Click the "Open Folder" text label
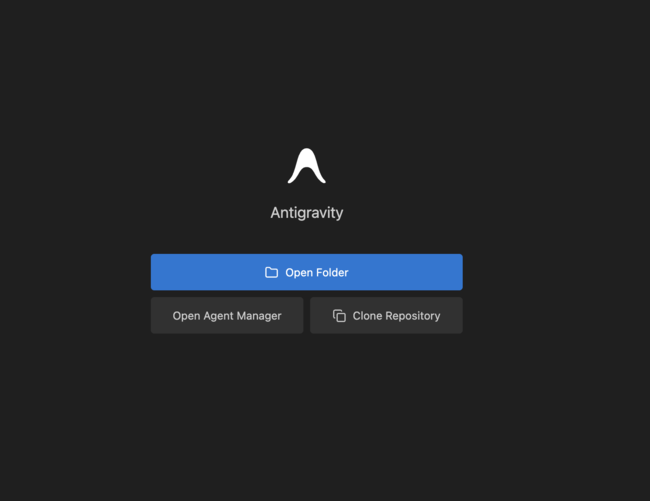 click(316, 272)
